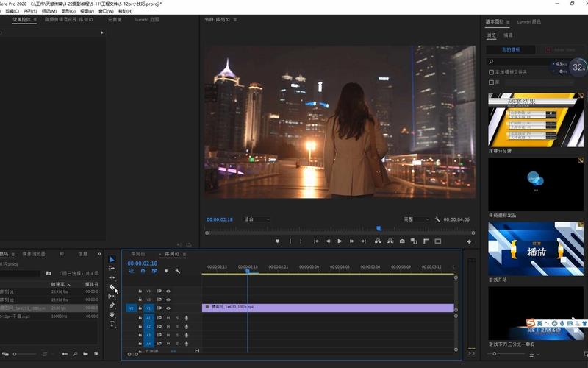Image resolution: width=588 pixels, height=368 pixels.
Task: Click the Comparison View button
Action: coord(414,241)
